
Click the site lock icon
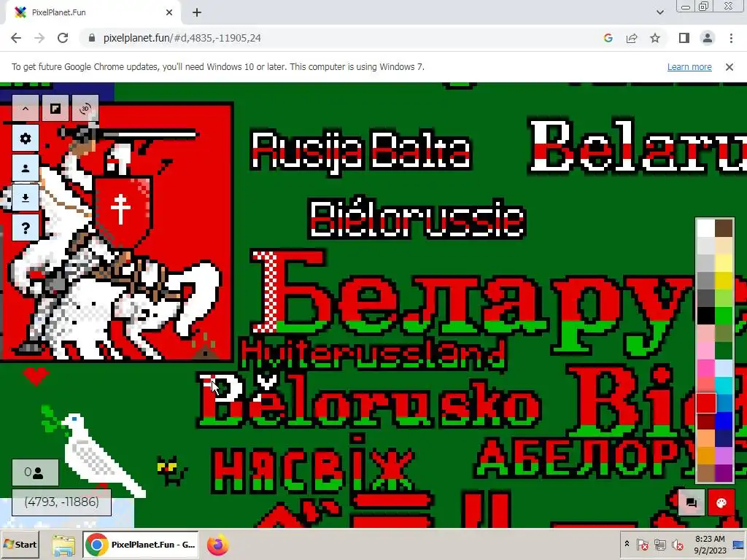[x=92, y=38]
